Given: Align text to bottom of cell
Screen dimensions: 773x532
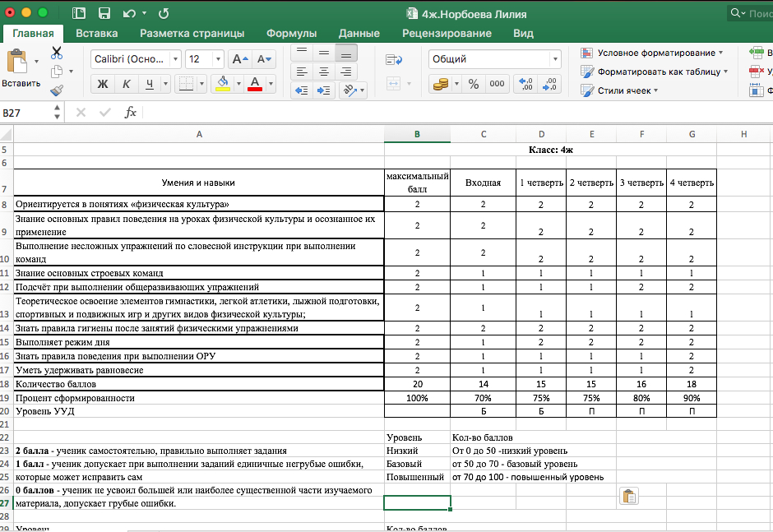Looking at the screenshot, I should [x=346, y=53].
